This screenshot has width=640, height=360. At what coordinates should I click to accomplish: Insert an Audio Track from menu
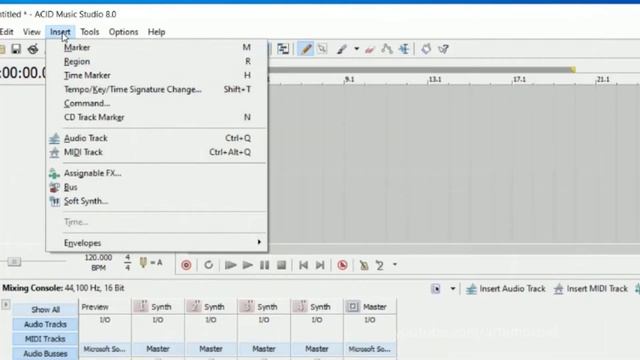(157, 138)
